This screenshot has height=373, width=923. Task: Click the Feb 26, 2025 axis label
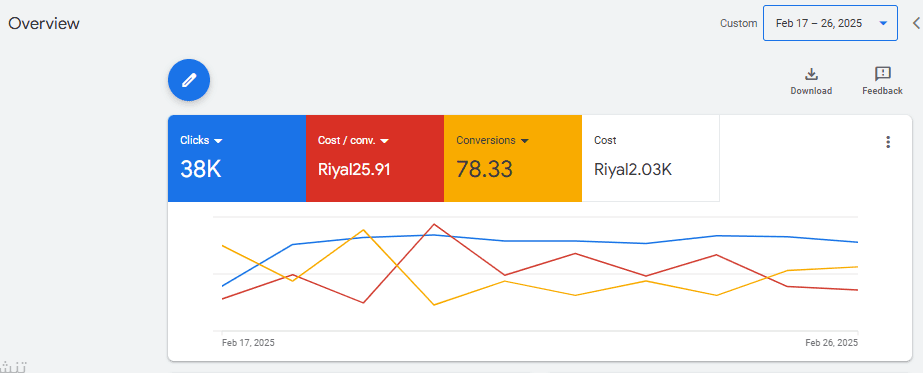click(x=831, y=342)
